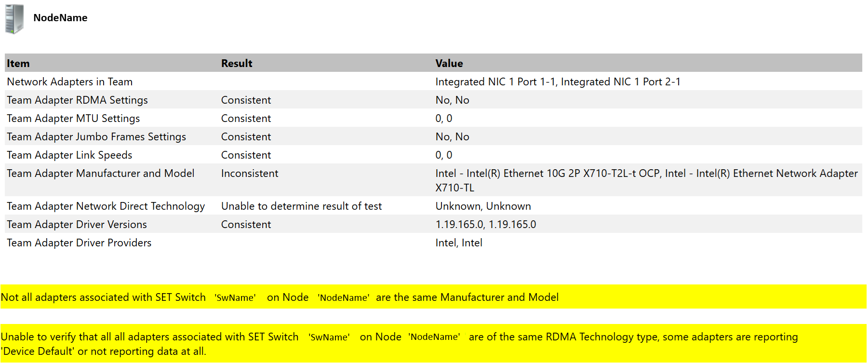The image size is (868, 364).
Task: Click 'Unable to determine result of test'
Action: click(x=301, y=206)
